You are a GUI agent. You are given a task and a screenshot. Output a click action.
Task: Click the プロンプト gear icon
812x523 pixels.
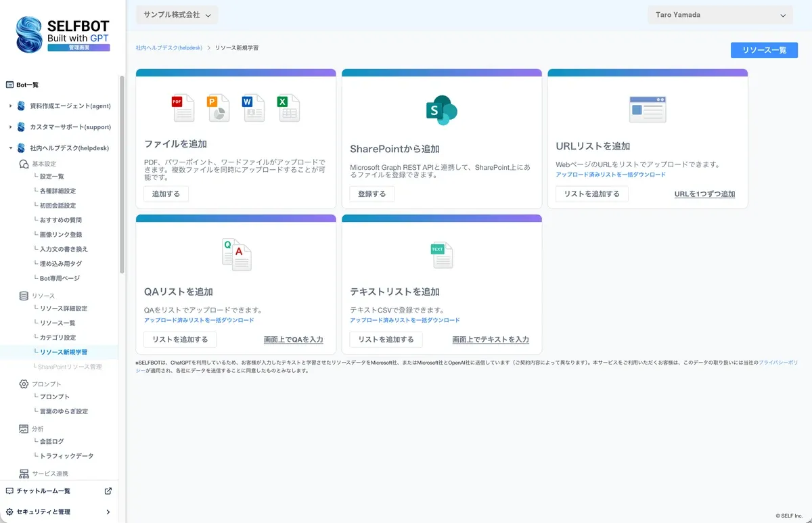[x=24, y=384]
